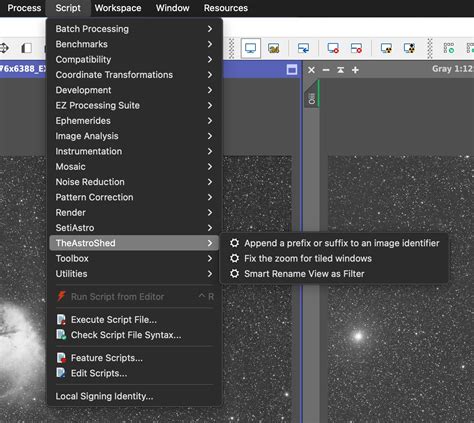Click the monitor with radiation symbol icon
Viewport: 474px width, 423px height.
pos(386,49)
